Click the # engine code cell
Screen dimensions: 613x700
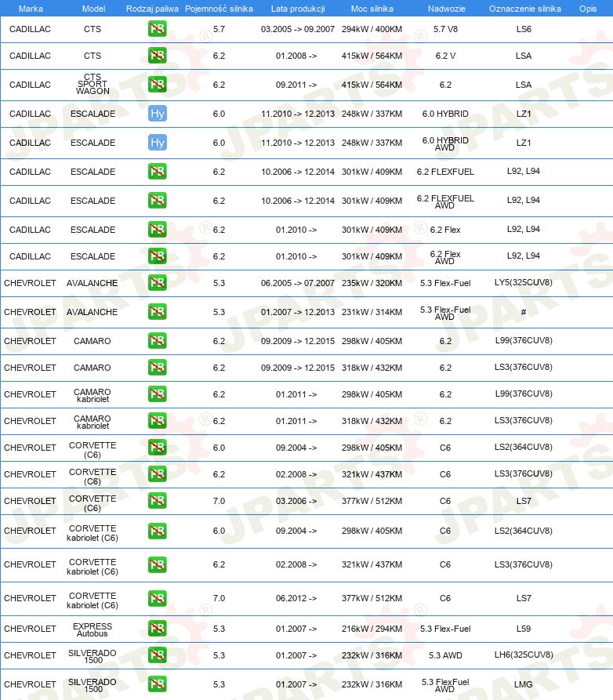(524, 312)
